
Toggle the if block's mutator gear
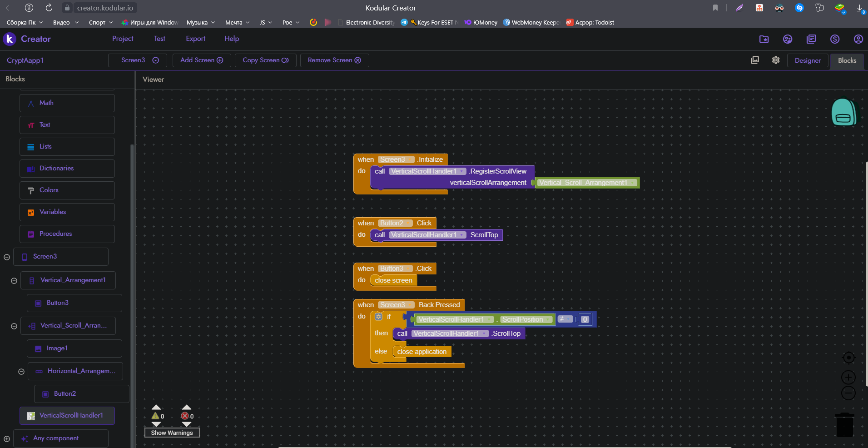(378, 317)
